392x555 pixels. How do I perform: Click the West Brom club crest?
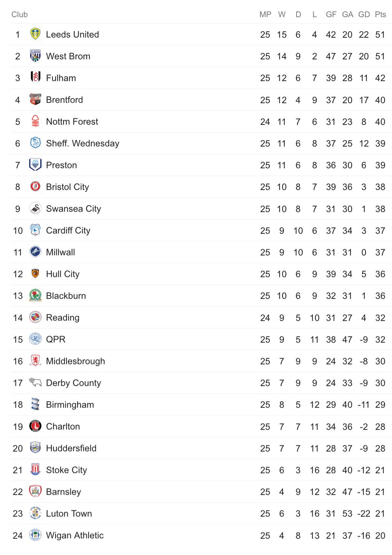coord(35,56)
